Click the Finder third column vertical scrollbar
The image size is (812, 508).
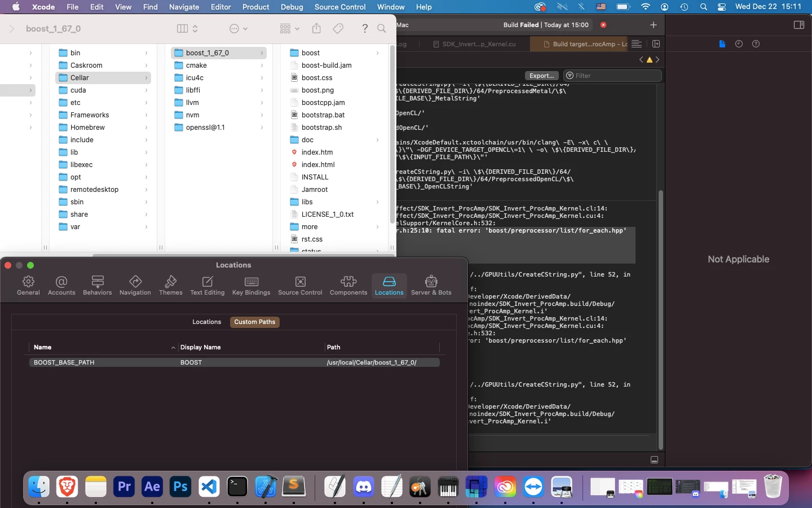click(x=392, y=135)
